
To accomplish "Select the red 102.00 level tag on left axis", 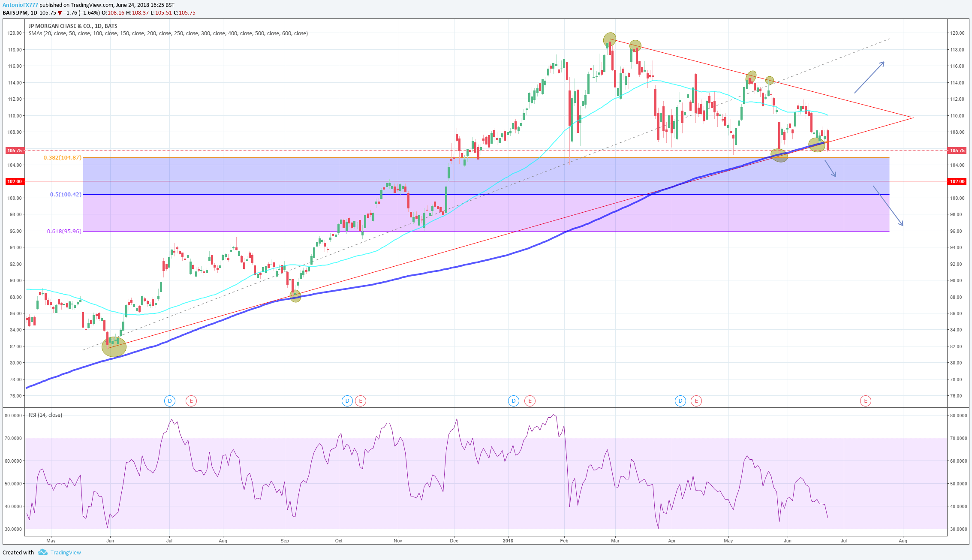I will coord(15,181).
